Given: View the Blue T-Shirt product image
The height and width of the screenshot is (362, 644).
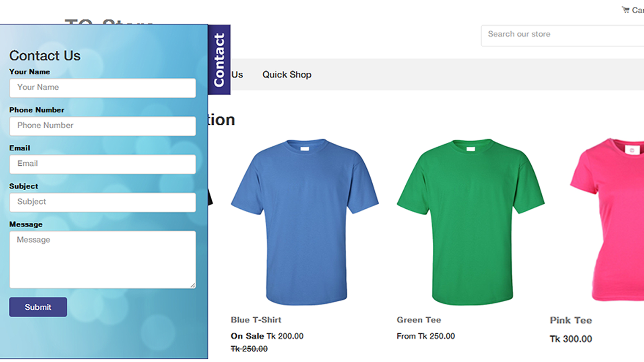Looking at the screenshot, I should tap(305, 222).
